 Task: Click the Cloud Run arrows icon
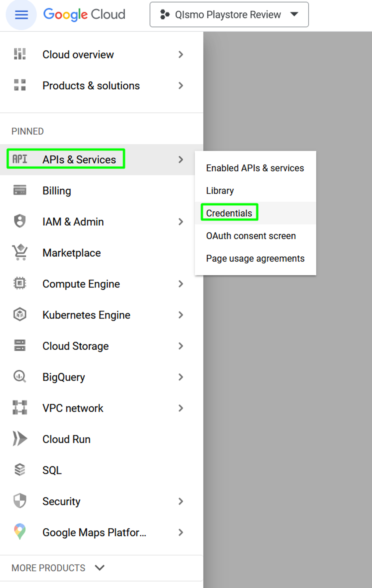(20, 439)
